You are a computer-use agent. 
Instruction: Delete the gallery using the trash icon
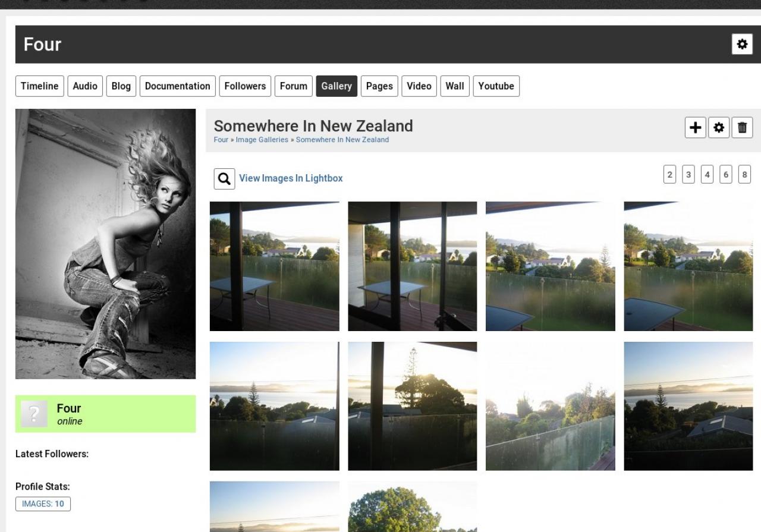[x=742, y=127]
